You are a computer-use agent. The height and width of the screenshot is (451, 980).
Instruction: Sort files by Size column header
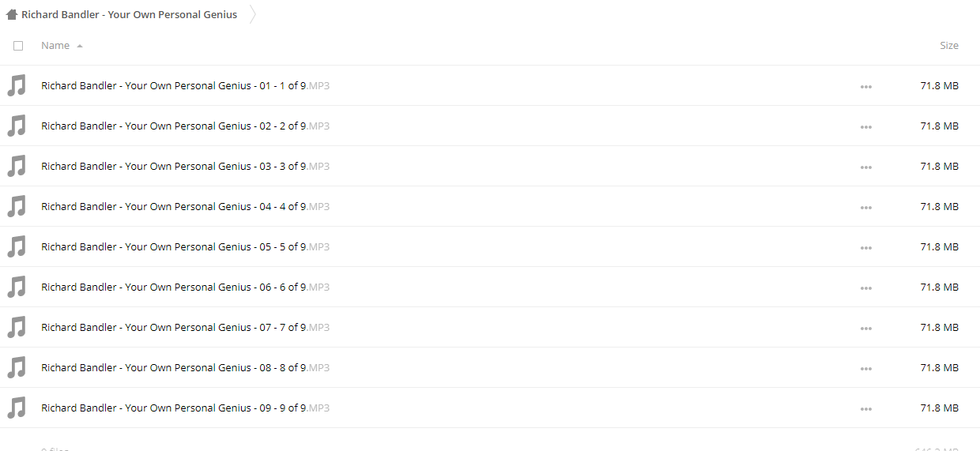(x=948, y=46)
